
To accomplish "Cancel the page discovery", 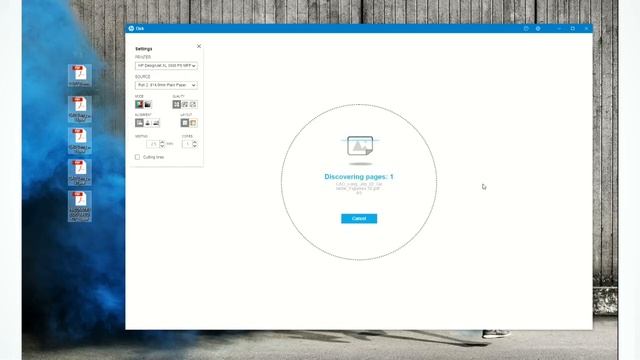I will (x=359, y=218).
